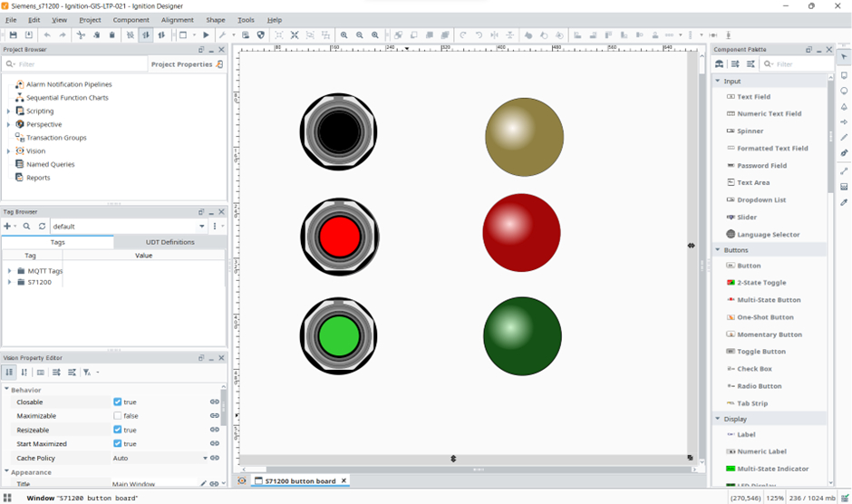The height and width of the screenshot is (504, 852).
Task: Enable the Maximizable checkbox
Action: tap(118, 416)
